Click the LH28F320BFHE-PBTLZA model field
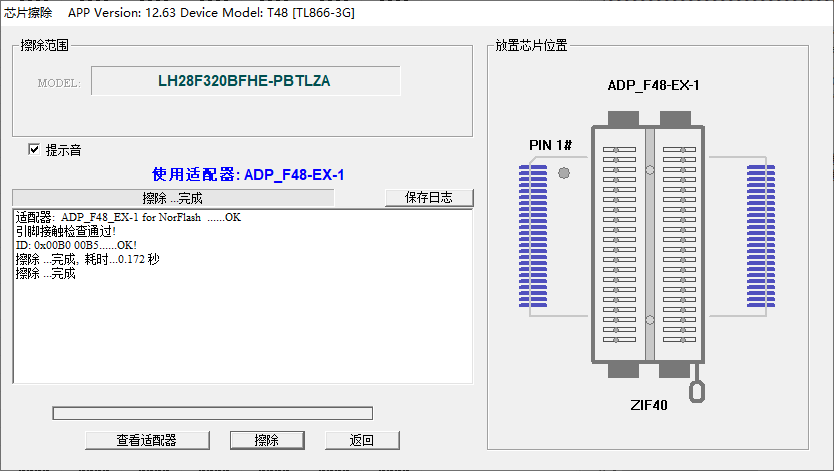834x471 pixels. point(245,81)
